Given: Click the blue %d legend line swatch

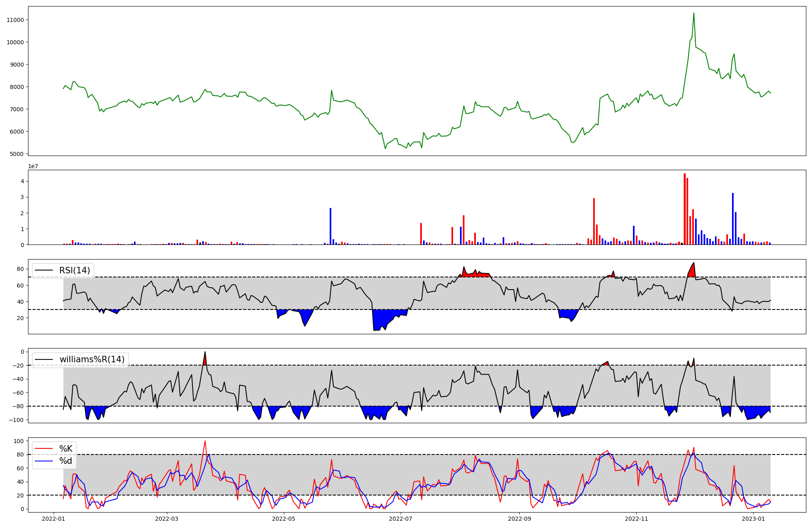Looking at the screenshot, I should (x=44, y=461).
